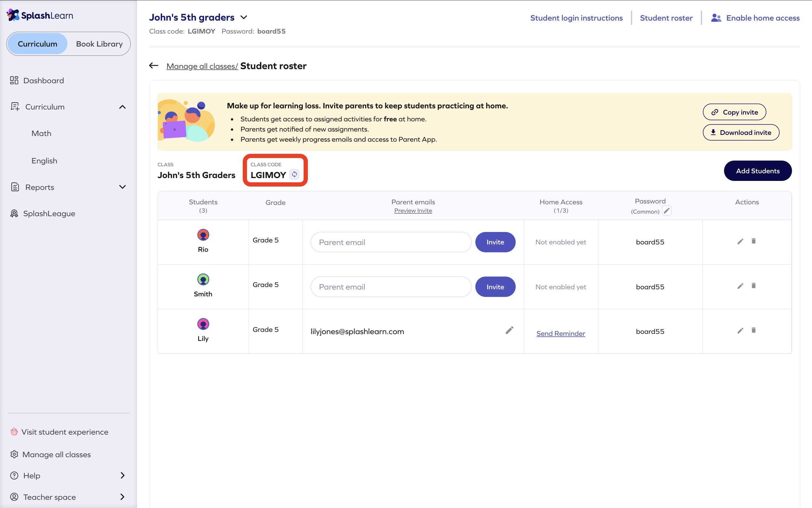Edit the common password pencil icon
The height and width of the screenshot is (508, 812).
(667, 211)
